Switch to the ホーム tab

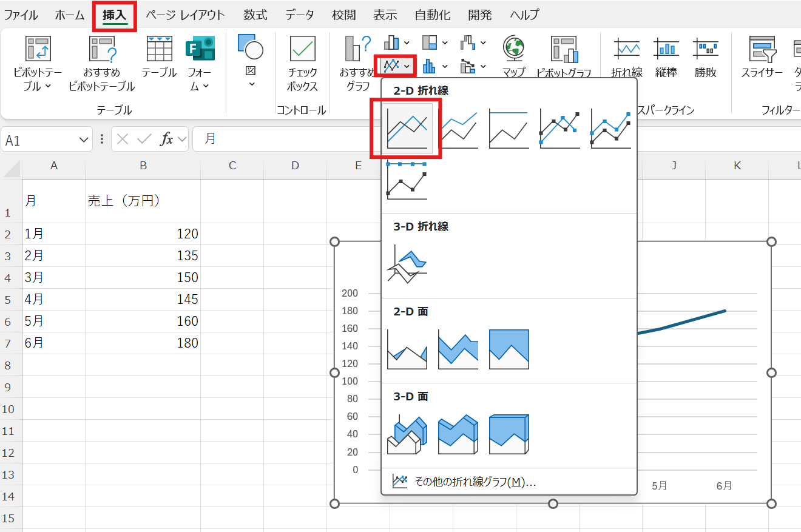pos(70,15)
